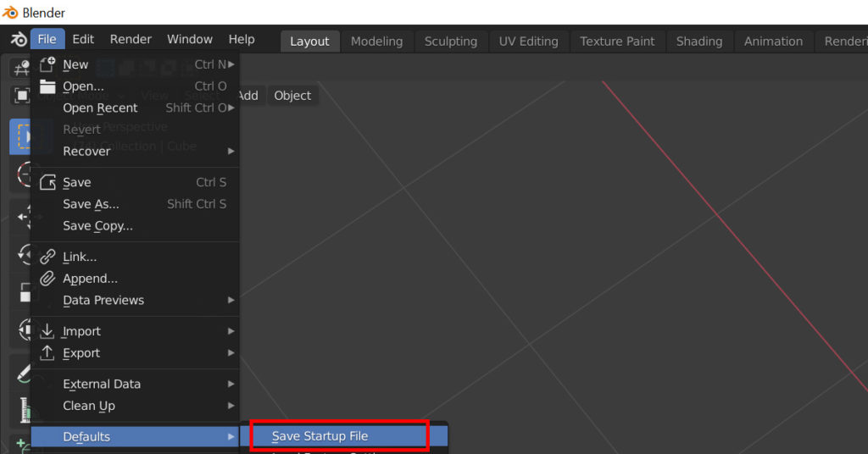This screenshot has width=868, height=454.
Task: Expand the Defaults submenu
Action: coord(135,437)
